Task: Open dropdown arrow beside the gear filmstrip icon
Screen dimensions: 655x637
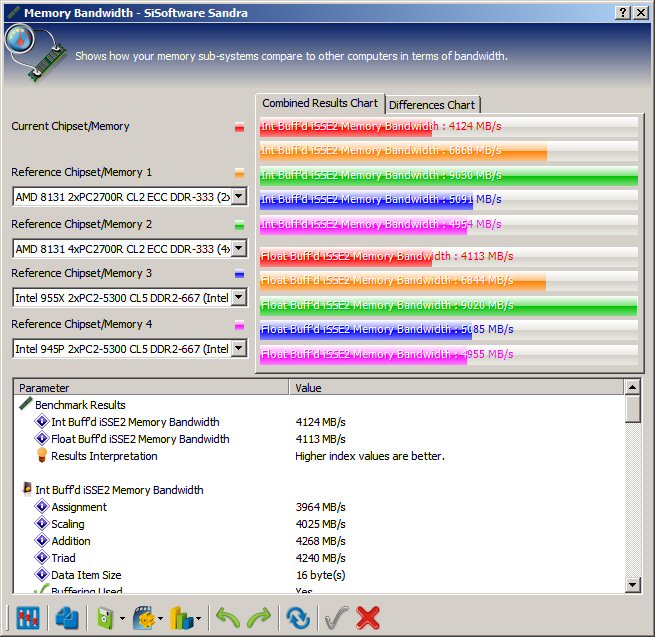Action: tap(160, 618)
